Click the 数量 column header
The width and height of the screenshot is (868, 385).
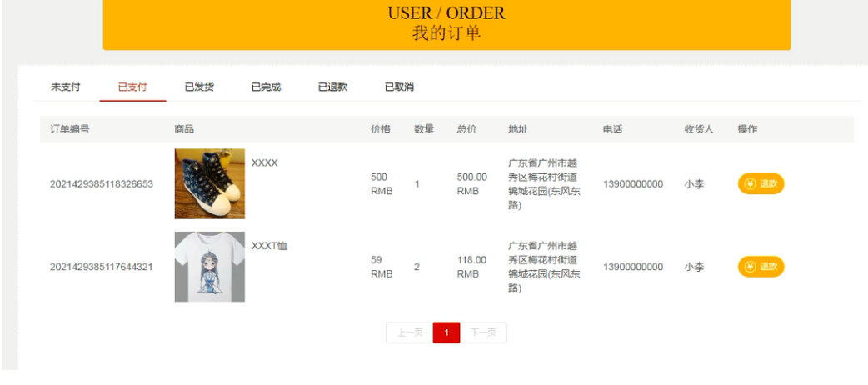click(424, 129)
